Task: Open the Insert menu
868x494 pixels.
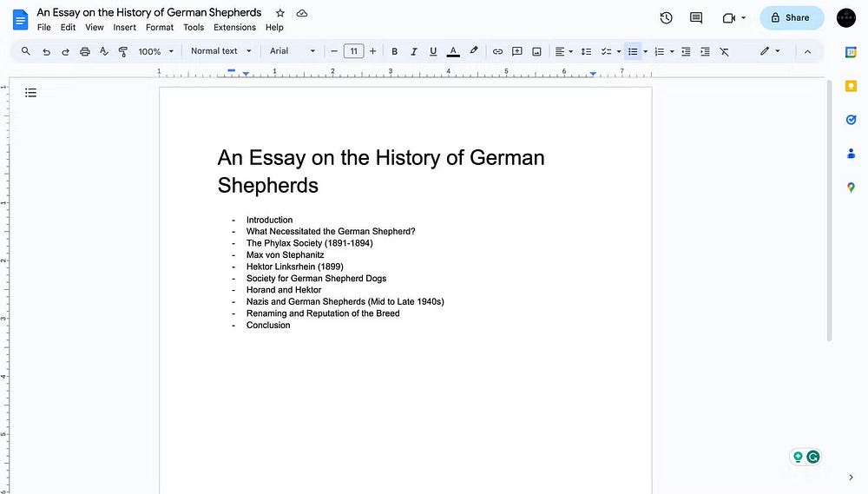Action: tap(124, 27)
